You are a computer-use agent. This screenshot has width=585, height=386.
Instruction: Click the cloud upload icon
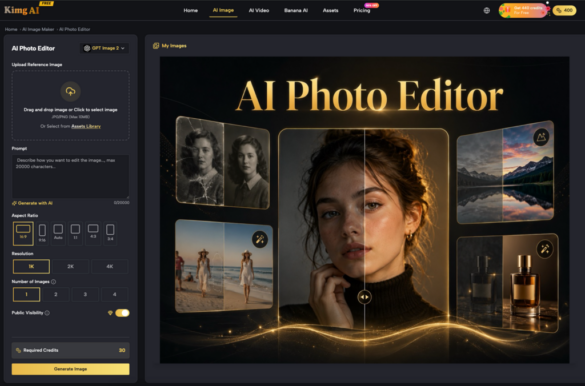point(71,91)
